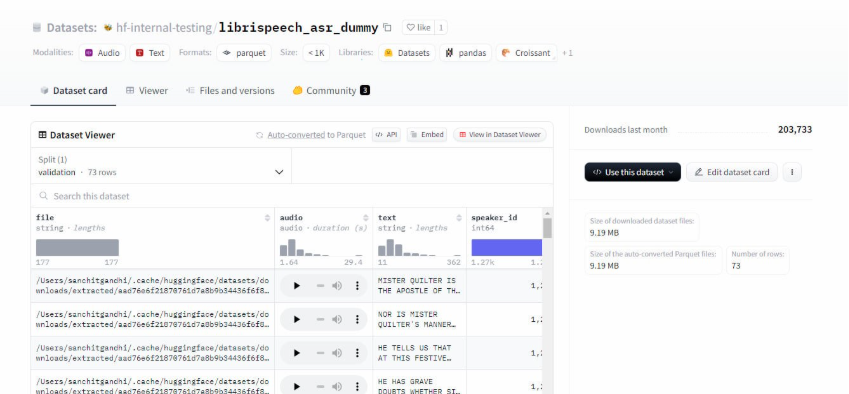849x394 pixels.
Task: Show the +1 additional libraries
Action: (x=567, y=52)
